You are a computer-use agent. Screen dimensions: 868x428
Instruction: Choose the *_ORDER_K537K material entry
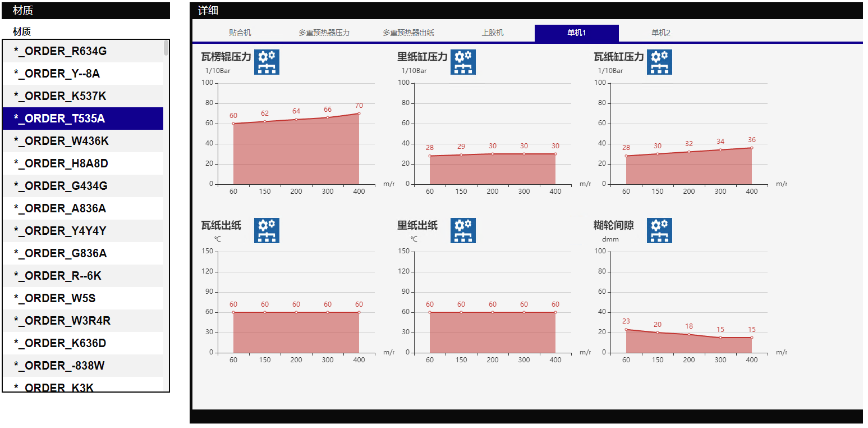pos(83,96)
